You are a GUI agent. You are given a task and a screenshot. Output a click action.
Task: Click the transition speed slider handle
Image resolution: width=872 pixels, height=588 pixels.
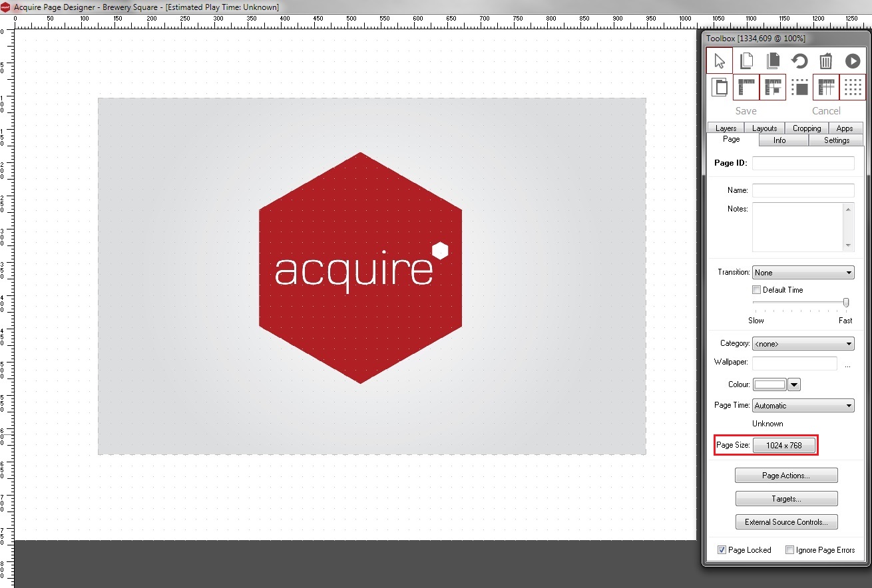(846, 303)
